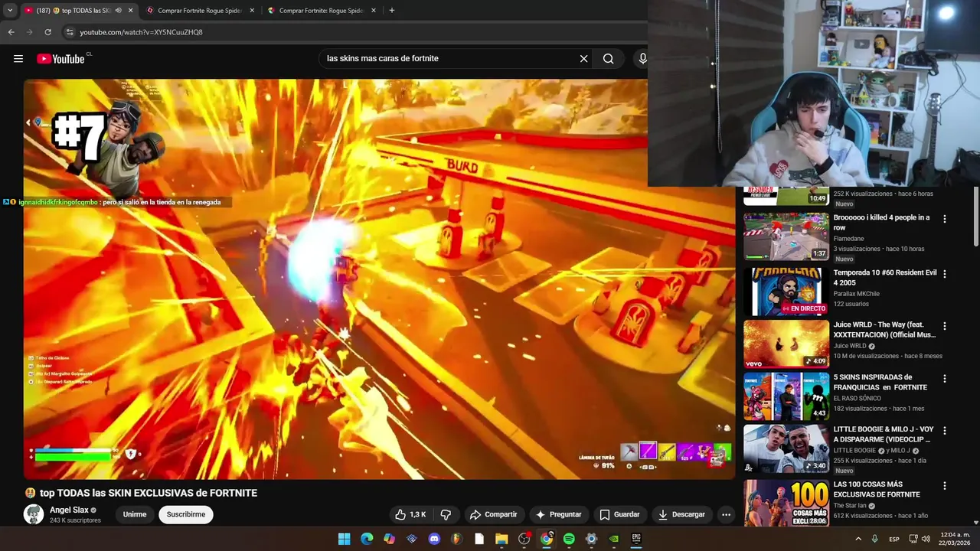Open Angel Slax channel name link
This screenshot has width=980, height=551.
[x=69, y=510]
